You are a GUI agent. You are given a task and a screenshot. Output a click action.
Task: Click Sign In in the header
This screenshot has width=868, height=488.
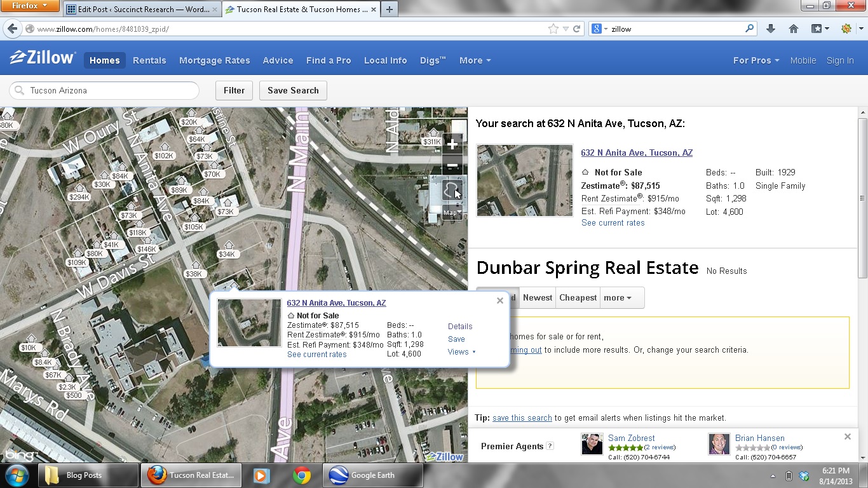click(x=840, y=60)
